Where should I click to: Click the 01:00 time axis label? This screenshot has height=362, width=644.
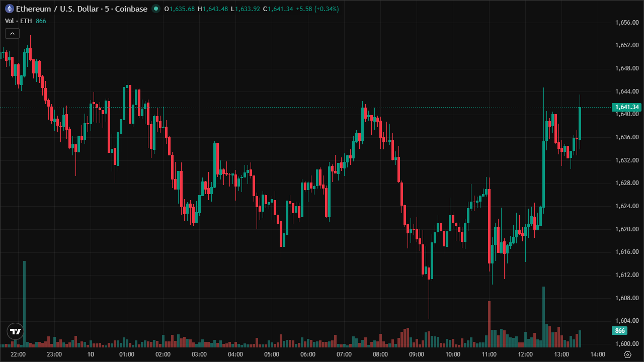(127, 354)
